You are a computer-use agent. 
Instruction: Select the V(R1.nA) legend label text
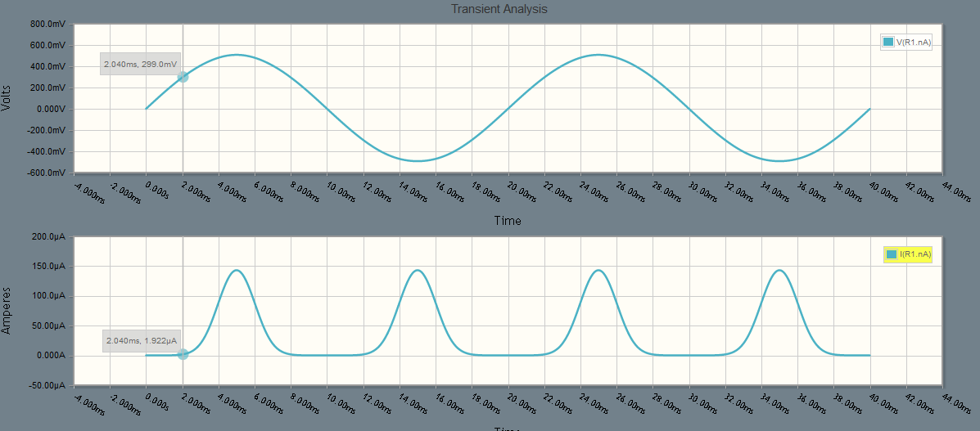click(914, 42)
